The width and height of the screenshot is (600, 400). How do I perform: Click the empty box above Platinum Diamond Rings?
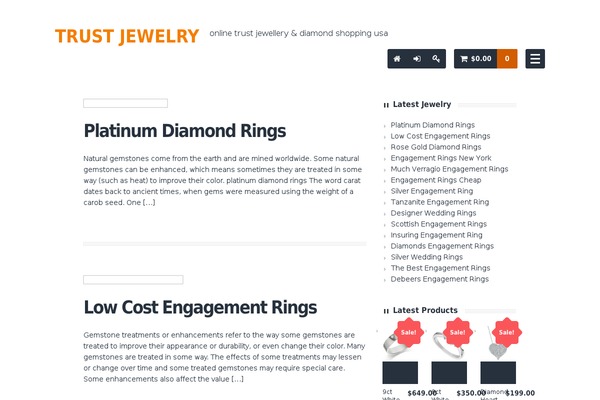(126, 103)
